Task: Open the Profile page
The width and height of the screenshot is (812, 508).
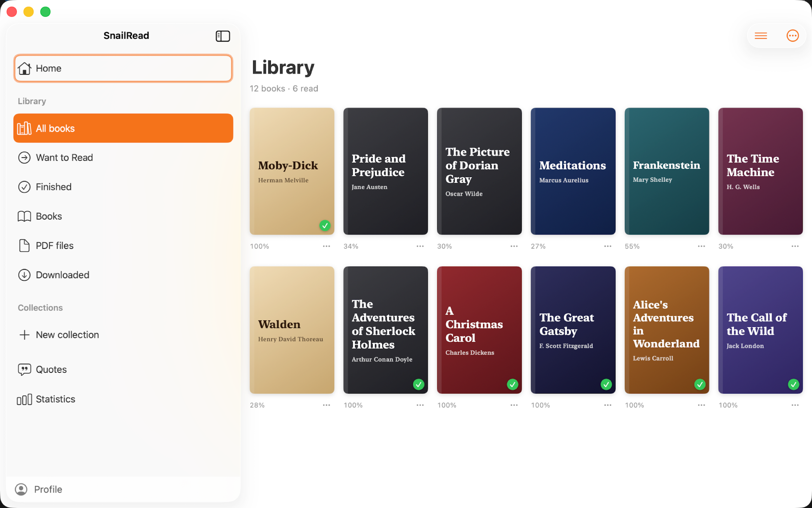Action: pyautogui.click(x=123, y=489)
